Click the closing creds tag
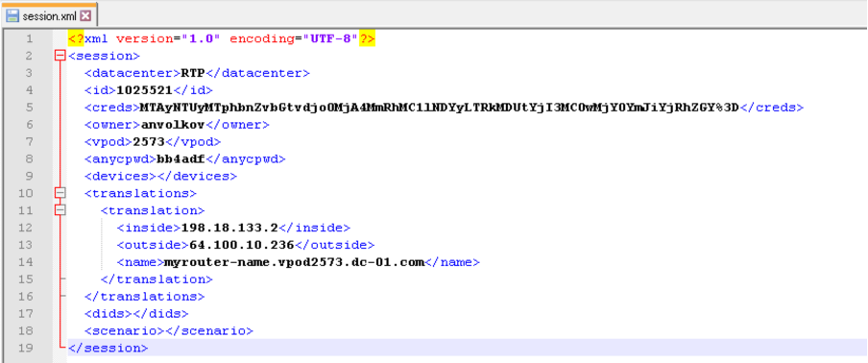 (x=772, y=108)
